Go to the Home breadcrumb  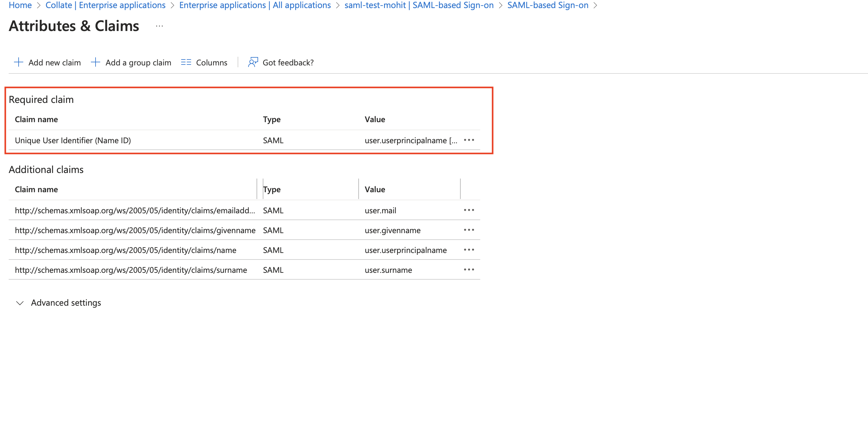20,5
